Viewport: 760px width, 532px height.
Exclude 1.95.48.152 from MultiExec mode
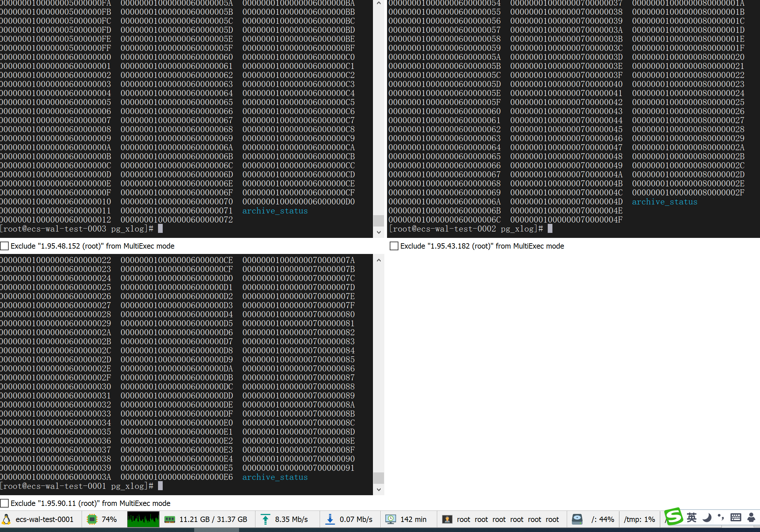click(5, 246)
